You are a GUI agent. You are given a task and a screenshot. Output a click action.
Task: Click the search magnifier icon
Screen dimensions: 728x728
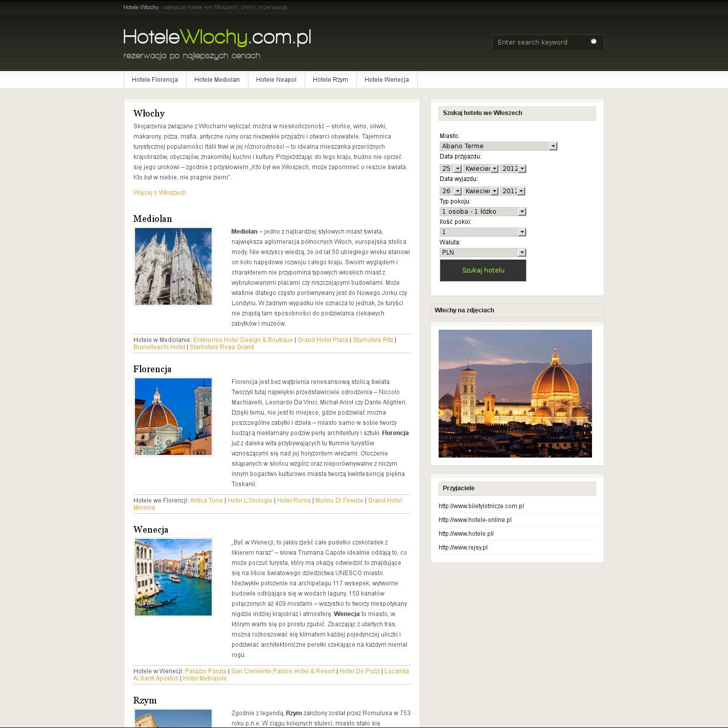594,42
